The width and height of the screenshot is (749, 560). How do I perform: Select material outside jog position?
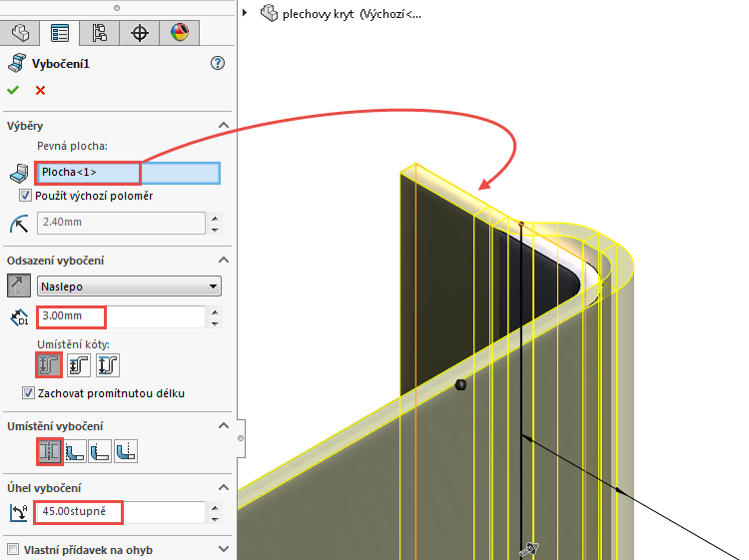coord(100,451)
